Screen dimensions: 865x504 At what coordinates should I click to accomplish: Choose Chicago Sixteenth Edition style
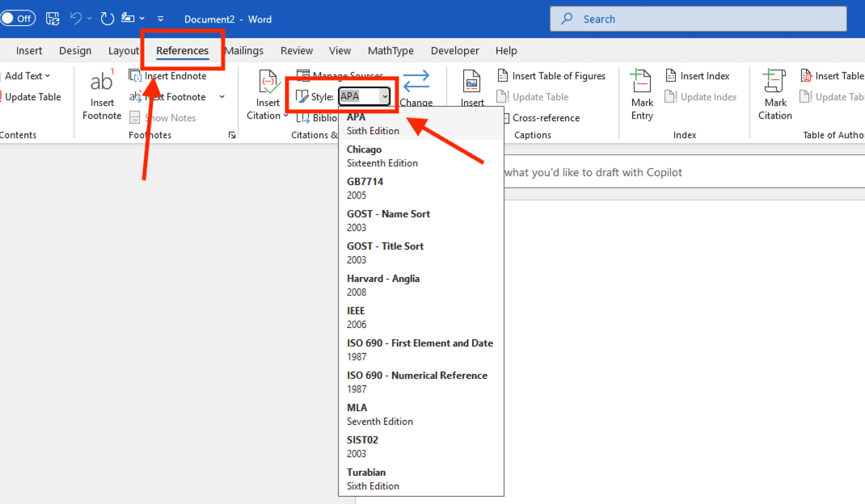420,156
